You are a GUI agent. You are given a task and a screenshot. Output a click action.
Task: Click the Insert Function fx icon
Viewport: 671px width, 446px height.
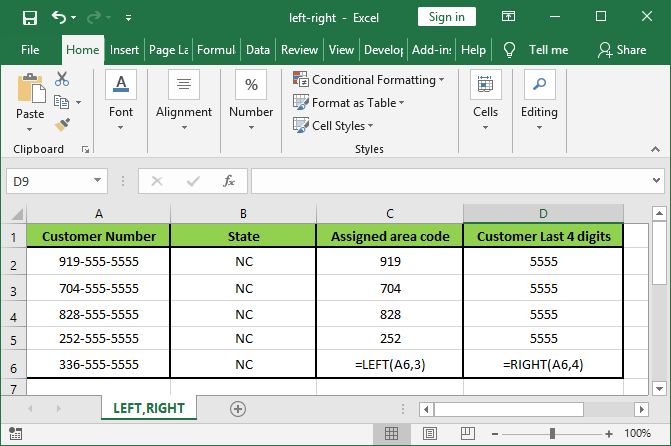pyautogui.click(x=229, y=181)
